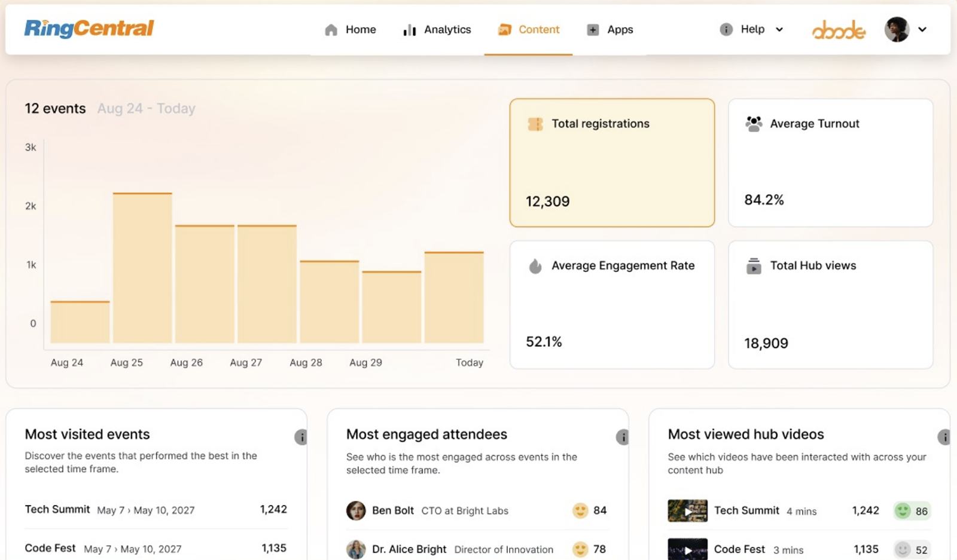Click the gray 52 score badge

pos(912,549)
